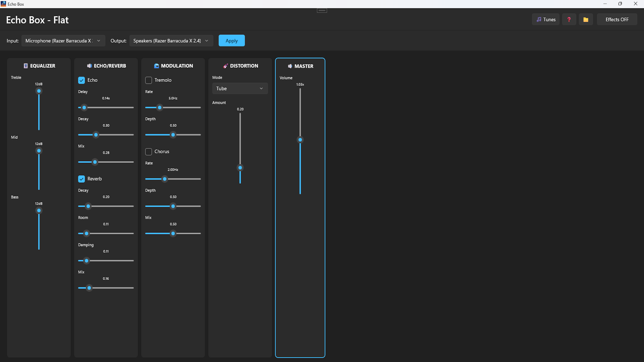Click the Echo Box app icon in title bar
Image resolution: width=644 pixels, height=362 pixels.
3,4
